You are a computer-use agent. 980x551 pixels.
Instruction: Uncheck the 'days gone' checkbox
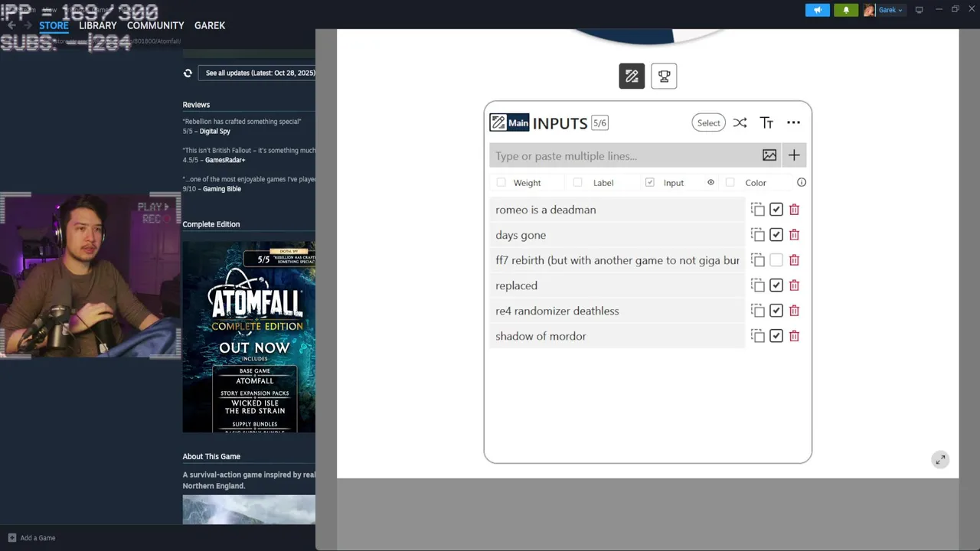[776, 234]
